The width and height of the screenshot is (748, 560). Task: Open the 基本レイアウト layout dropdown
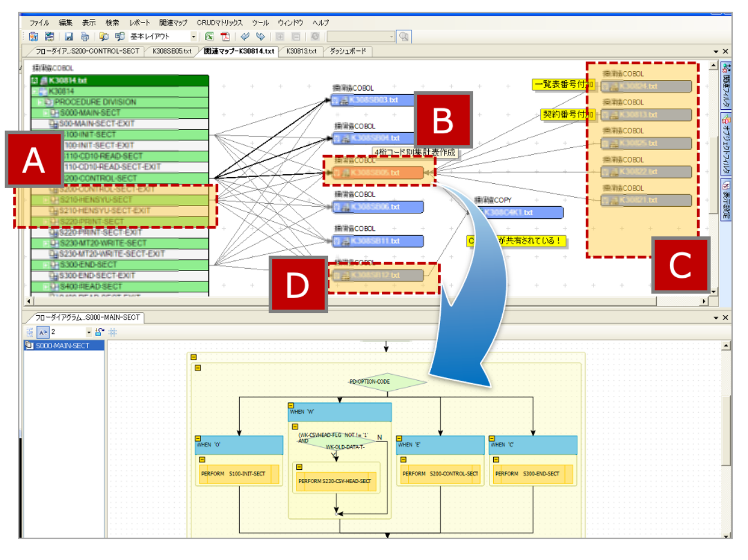(x=194, y=36)
